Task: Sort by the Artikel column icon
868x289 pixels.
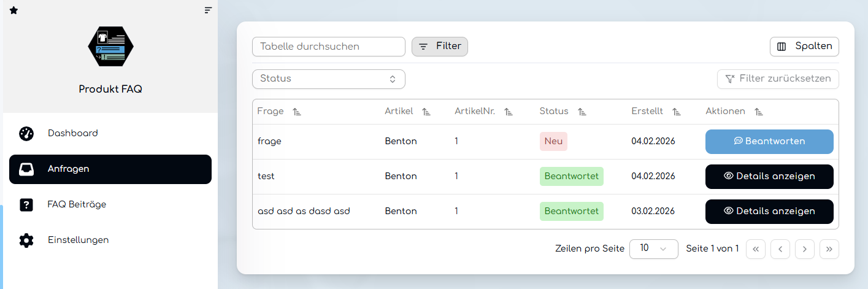Action: [426, 112]
